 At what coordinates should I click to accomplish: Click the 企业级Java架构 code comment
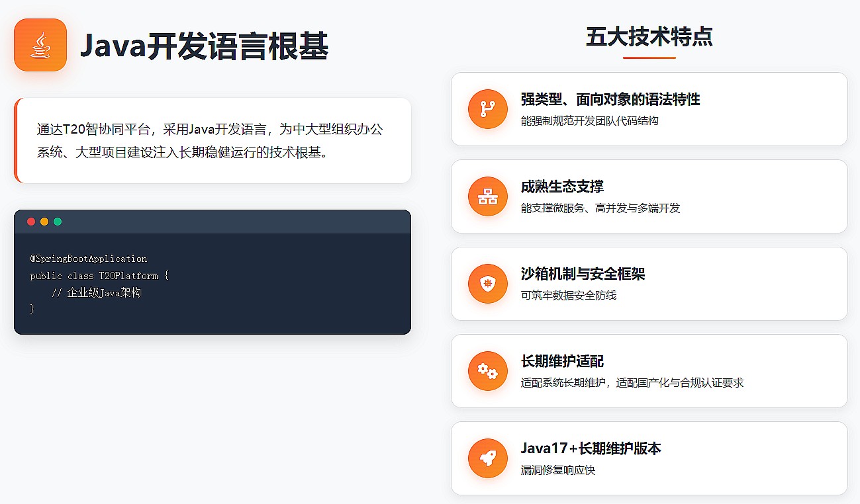coord(97,292)
